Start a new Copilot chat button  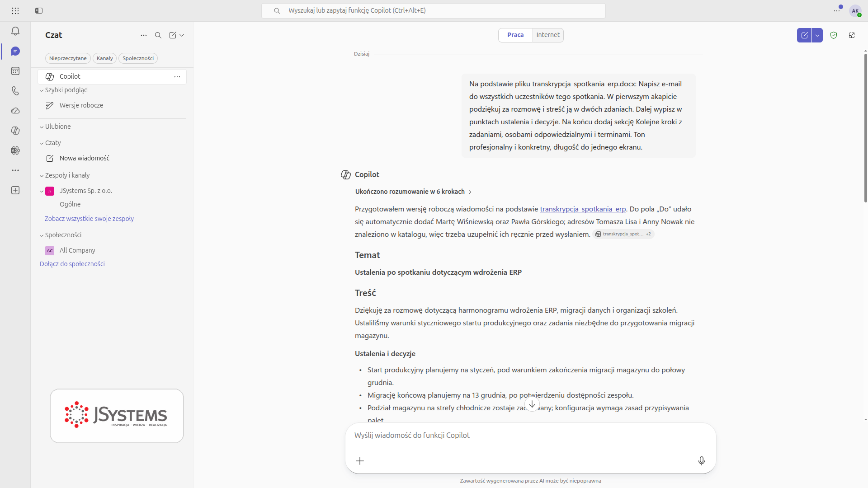(x=804, y=35)
